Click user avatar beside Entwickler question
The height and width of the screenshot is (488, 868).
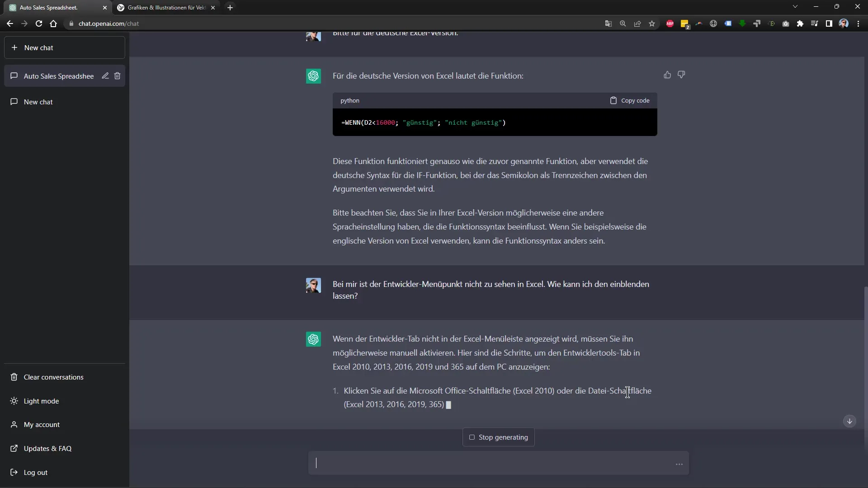click(x=313, y=286)
